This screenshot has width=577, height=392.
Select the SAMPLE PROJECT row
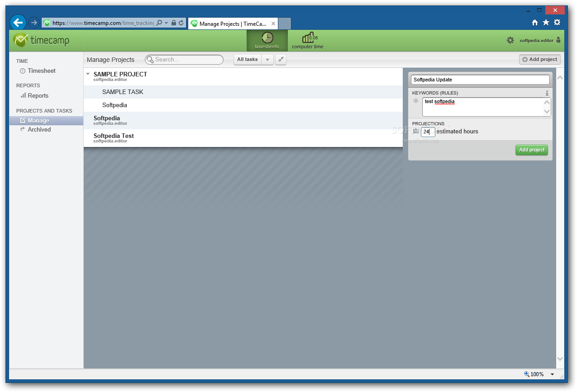point(243,77)
